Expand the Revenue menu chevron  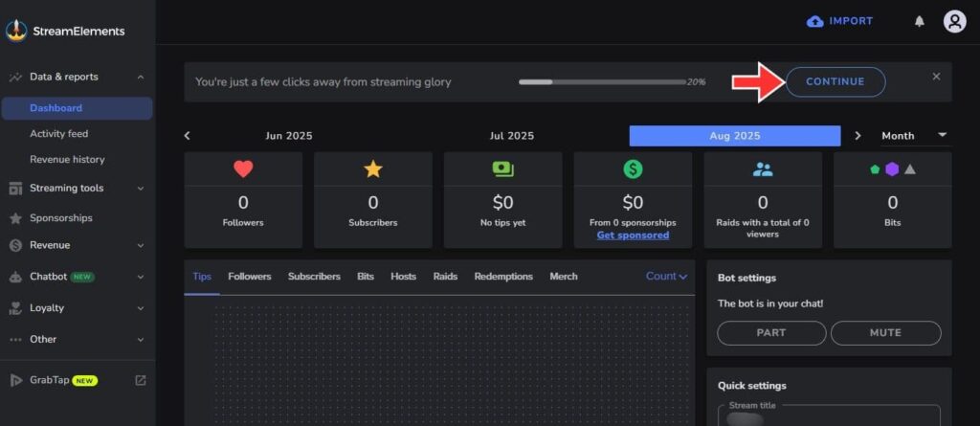point(141,246)
